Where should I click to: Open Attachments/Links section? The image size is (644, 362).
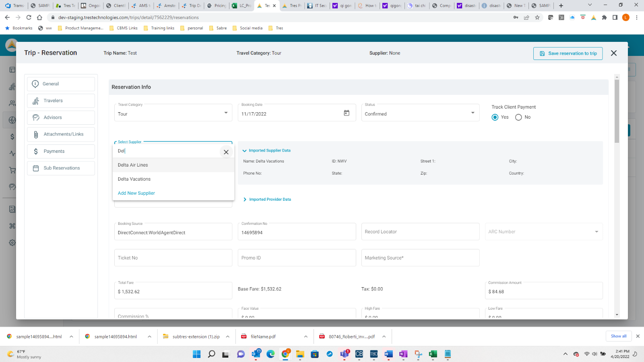[61, 134]
